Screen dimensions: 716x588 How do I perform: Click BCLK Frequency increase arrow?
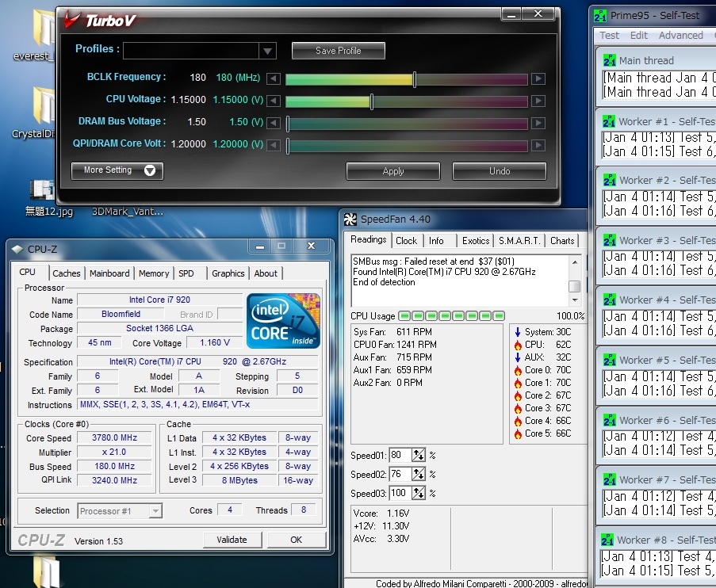[538, 78]
